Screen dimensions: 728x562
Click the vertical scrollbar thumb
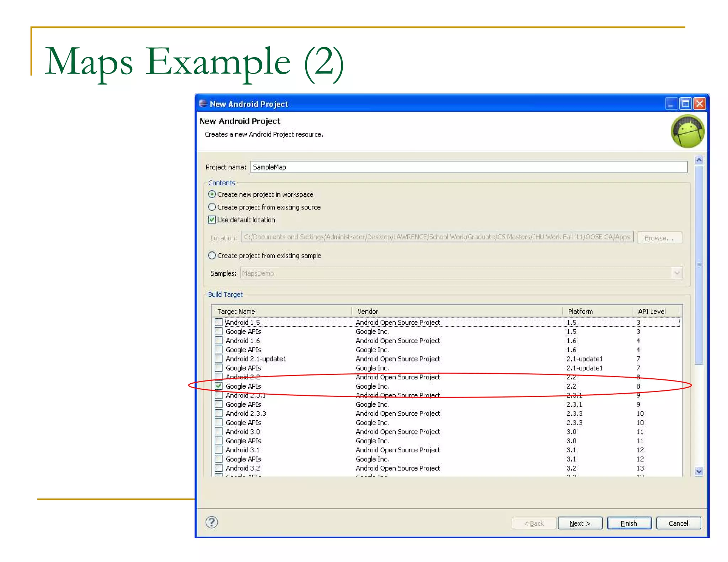pos(699,265)
